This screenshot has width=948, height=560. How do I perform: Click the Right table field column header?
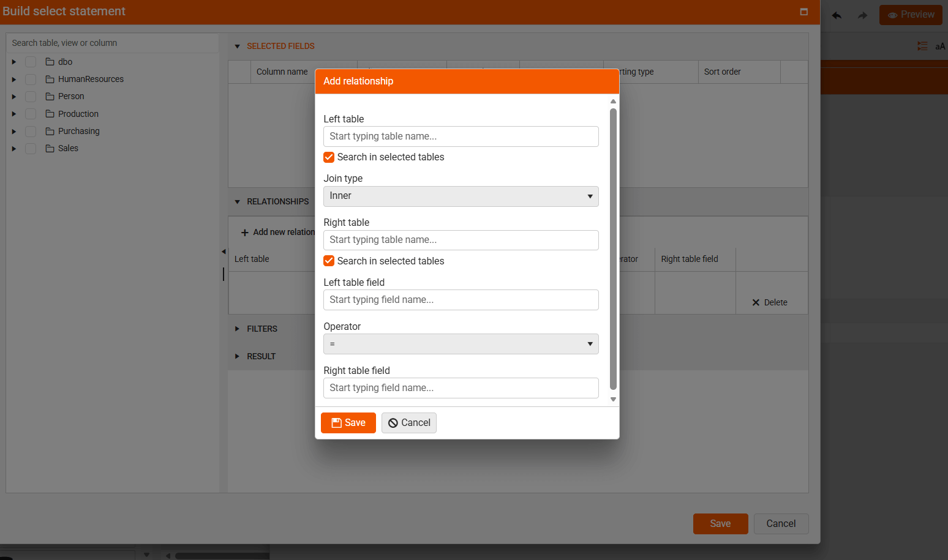695,259
